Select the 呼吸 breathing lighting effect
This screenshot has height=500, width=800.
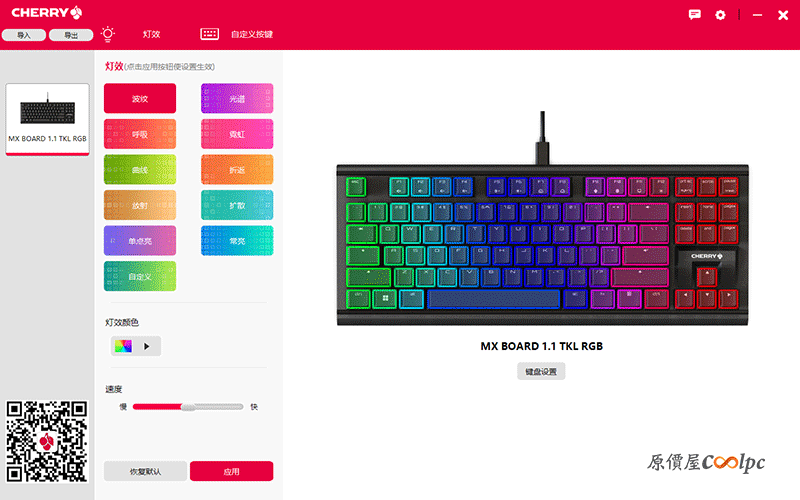point(140,134)
